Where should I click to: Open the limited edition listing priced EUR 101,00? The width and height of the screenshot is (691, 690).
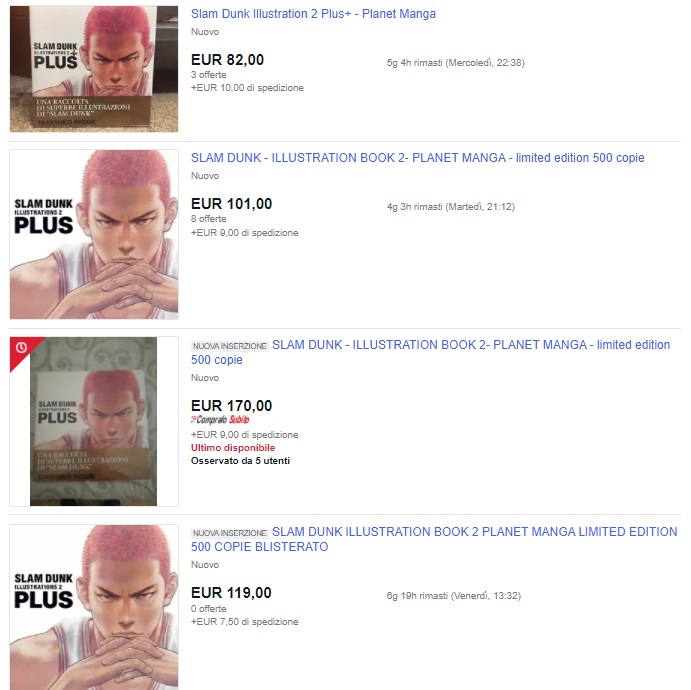click(417, 158)
